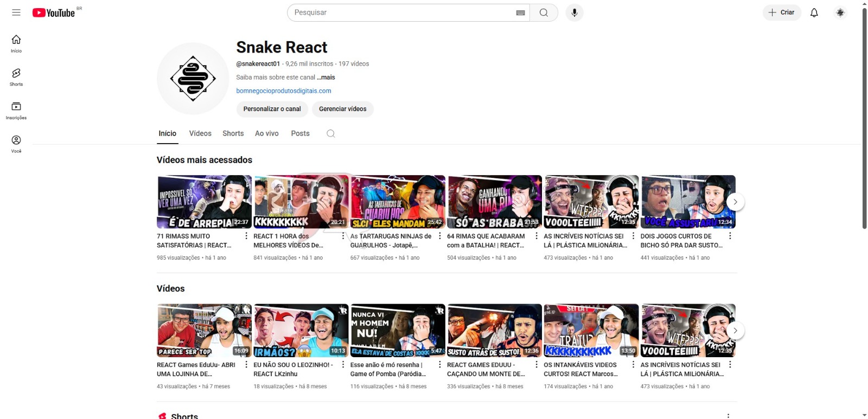Switch to the Posts tab
The width and height of the screenshot is (868, 419).
[300, 133]
